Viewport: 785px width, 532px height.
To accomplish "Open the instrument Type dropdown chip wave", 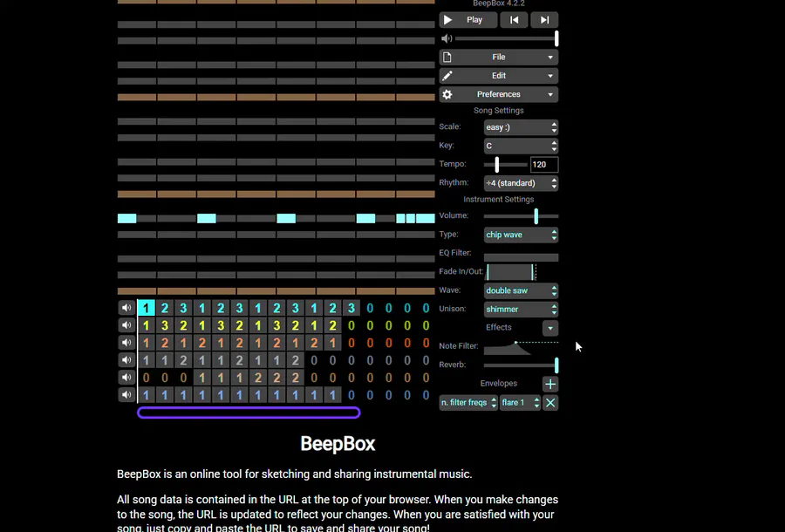I will click(521, 235).
